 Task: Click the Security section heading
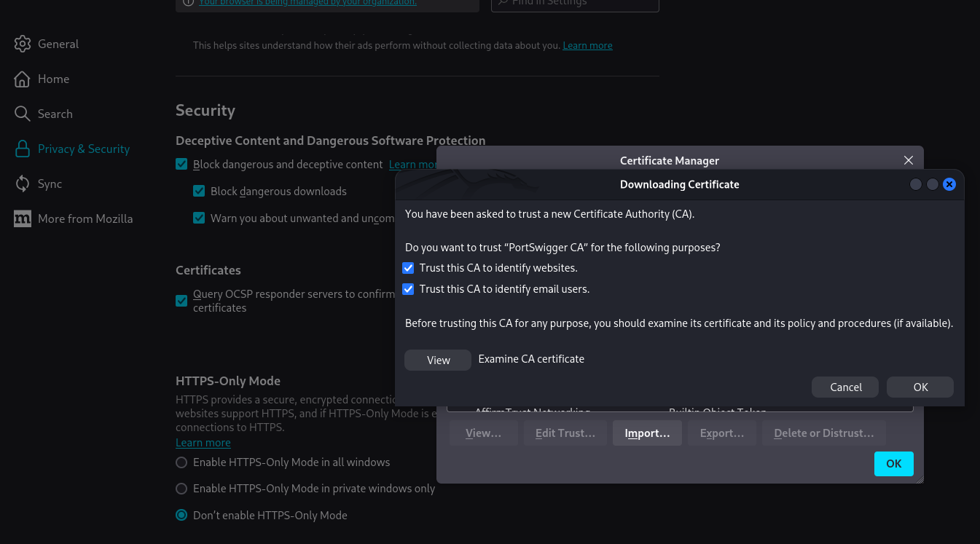[205, 111]
